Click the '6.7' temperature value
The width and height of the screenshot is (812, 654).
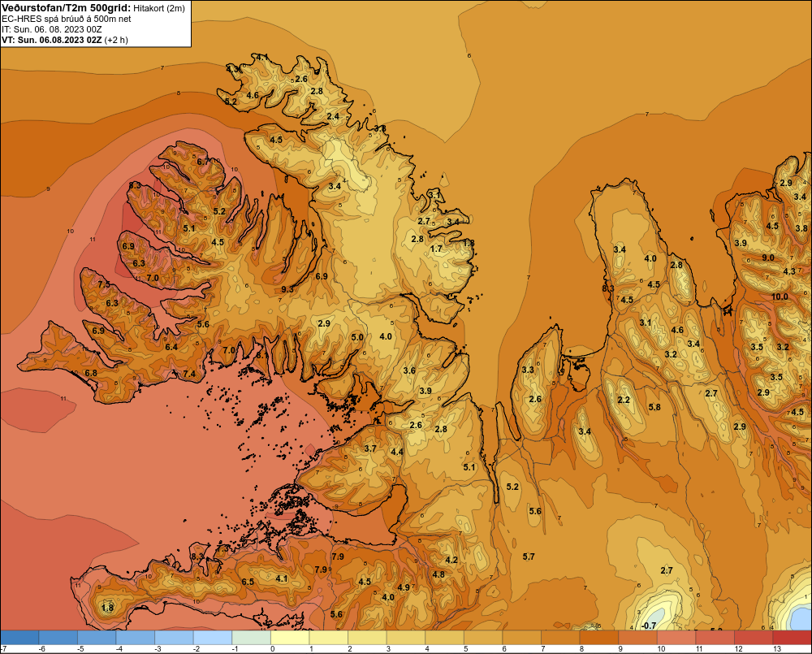click(x=204, y=161)
